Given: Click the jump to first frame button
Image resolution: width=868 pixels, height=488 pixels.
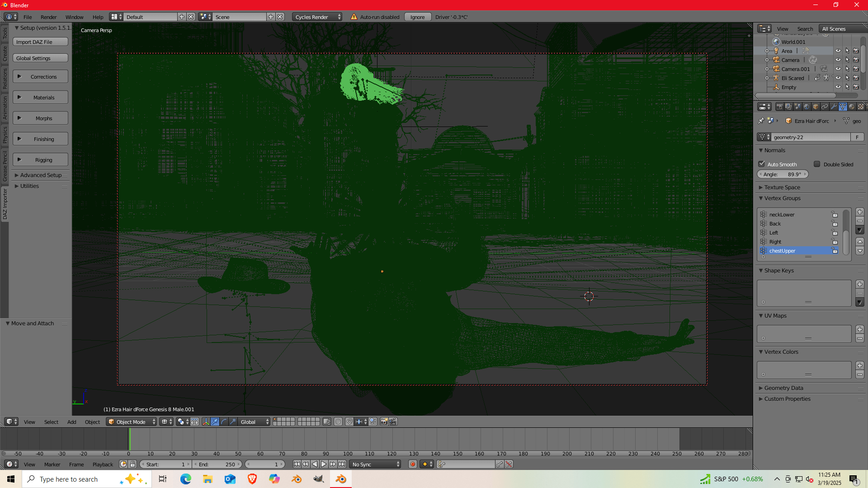Looking at the screenshot, I should [297, 464].
